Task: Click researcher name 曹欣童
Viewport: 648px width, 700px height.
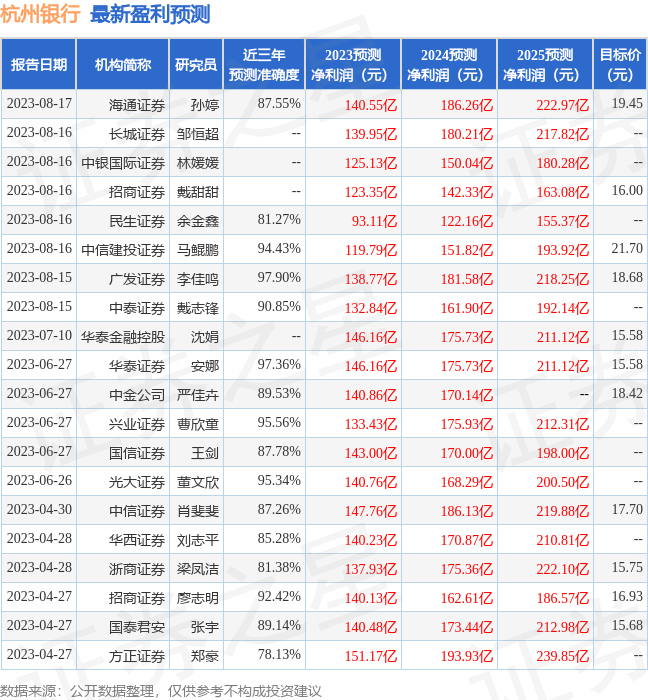Action: pos(198,424)
